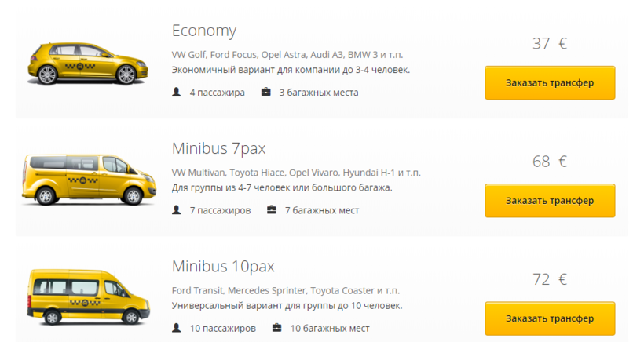Order the Minibus 10pax transfer for 72 €

[549, 318]
